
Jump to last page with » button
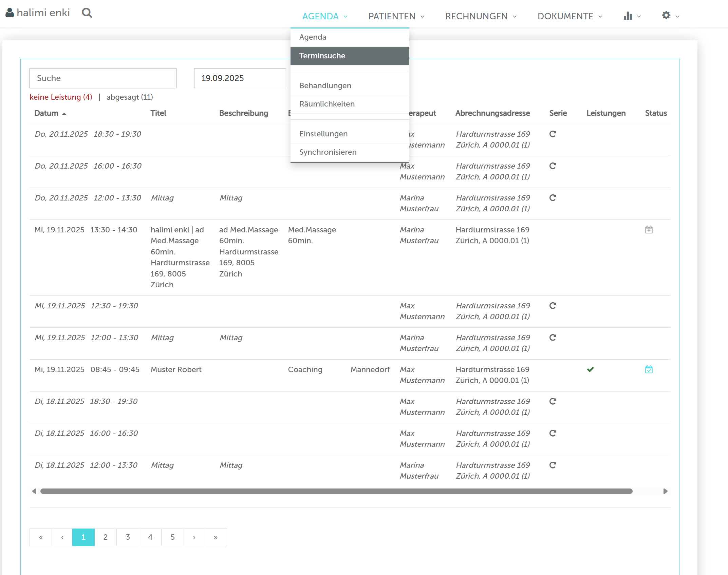click(215, 537)
